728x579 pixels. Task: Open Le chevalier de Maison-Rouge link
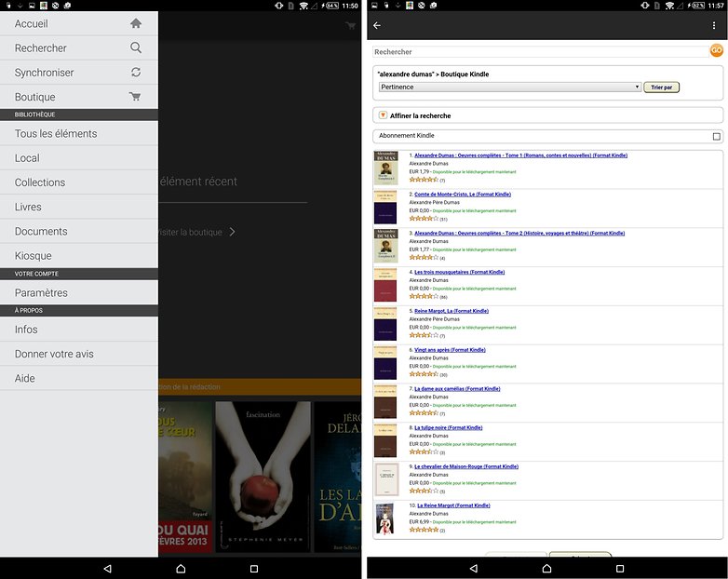pyautogui.click(x=466, y=466)
